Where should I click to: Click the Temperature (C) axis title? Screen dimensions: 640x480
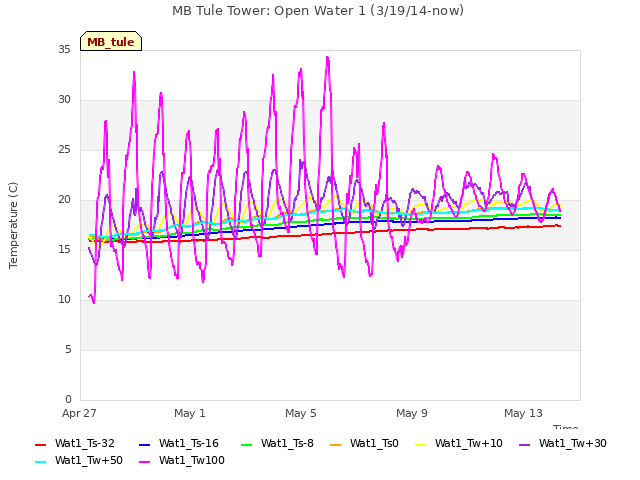tap(13, 225)
